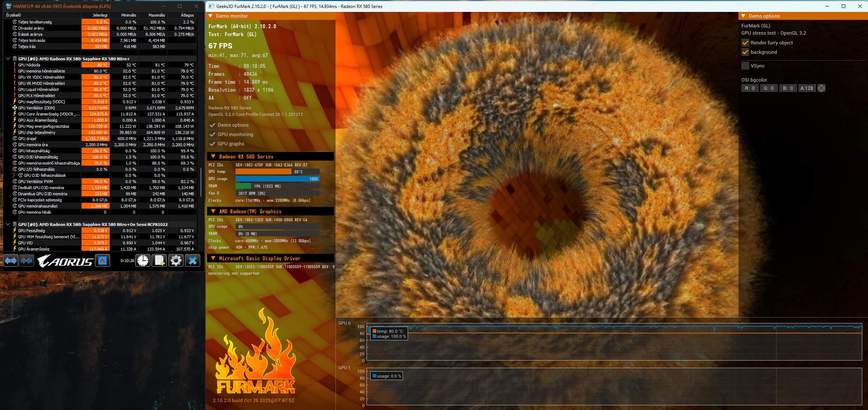Click the thermometer icon beside GPU PLX Hőmérséklet
The image size is (868, 410).
tap(15, 96)
